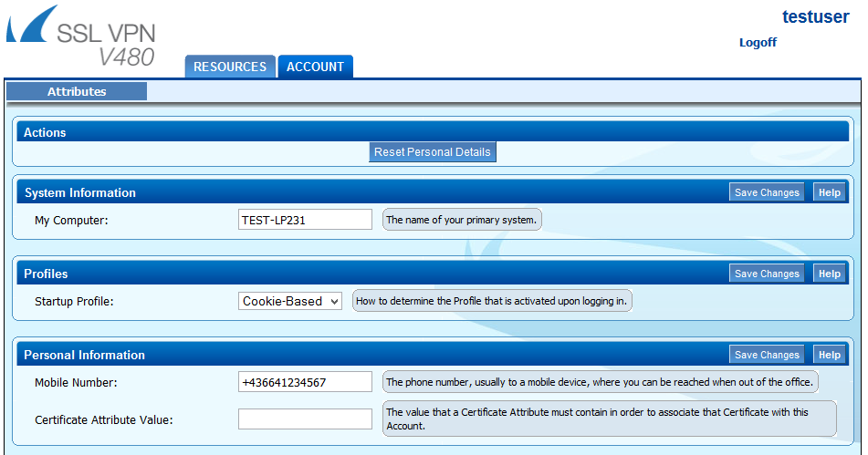
Task: Click Reset Personal Details button
Action: coord(433,152)
